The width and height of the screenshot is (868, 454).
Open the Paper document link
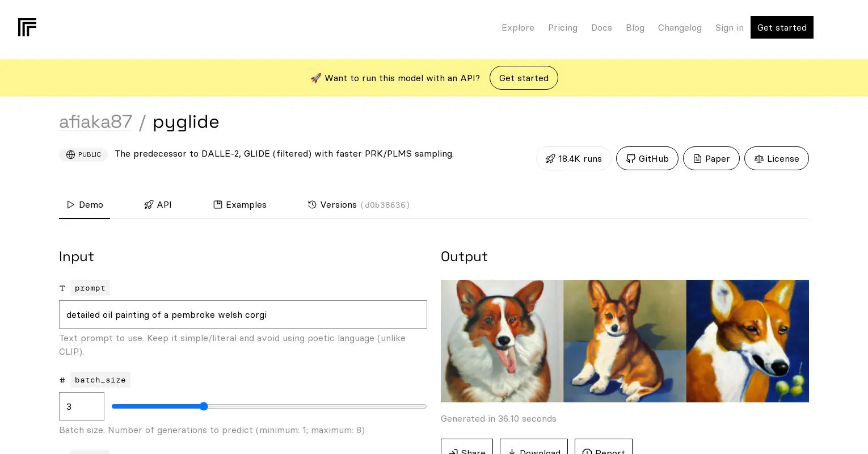point(711,158)
